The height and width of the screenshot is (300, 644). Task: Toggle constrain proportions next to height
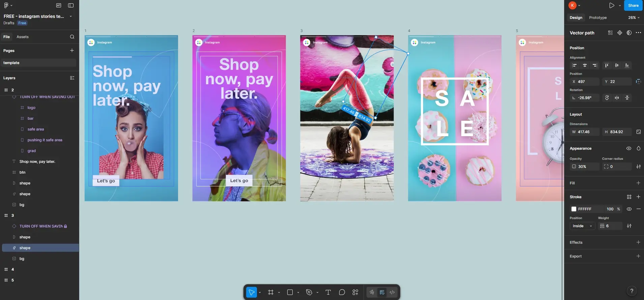tap(639, 132)
